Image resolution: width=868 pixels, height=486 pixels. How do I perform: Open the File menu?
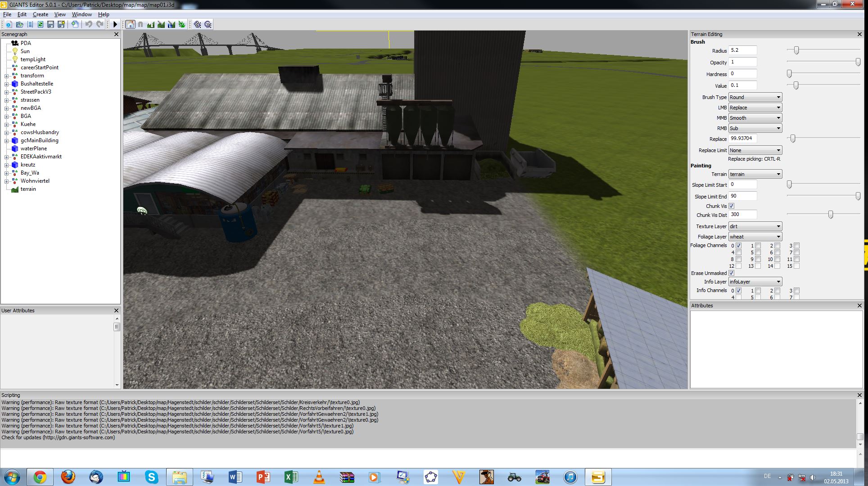point(7,14)
